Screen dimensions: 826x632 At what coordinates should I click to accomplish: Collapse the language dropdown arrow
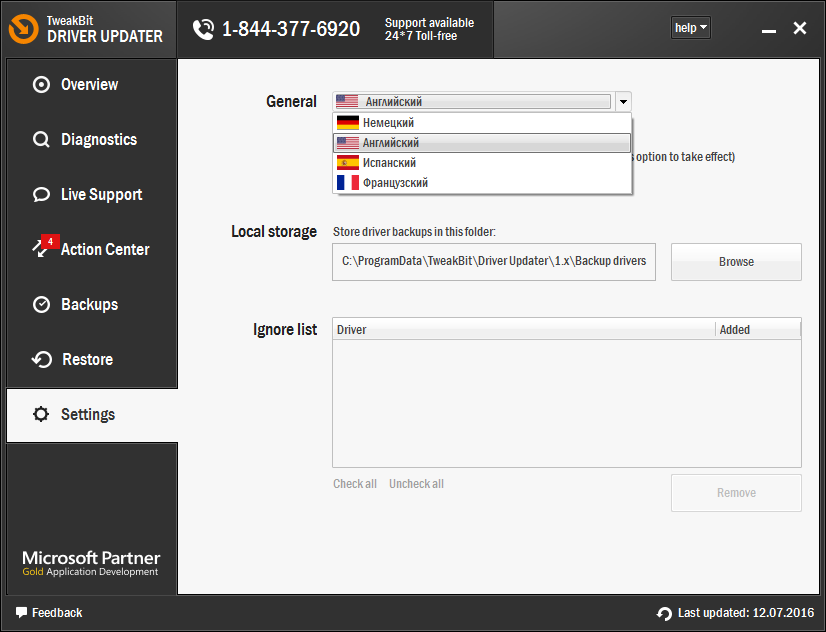[x=623, y=102]
